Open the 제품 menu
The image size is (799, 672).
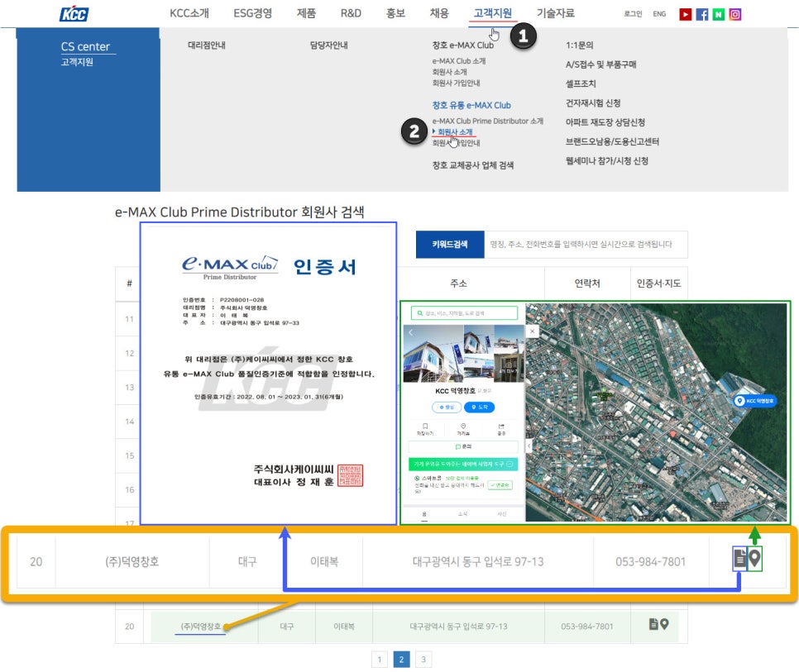pos(306,13)
